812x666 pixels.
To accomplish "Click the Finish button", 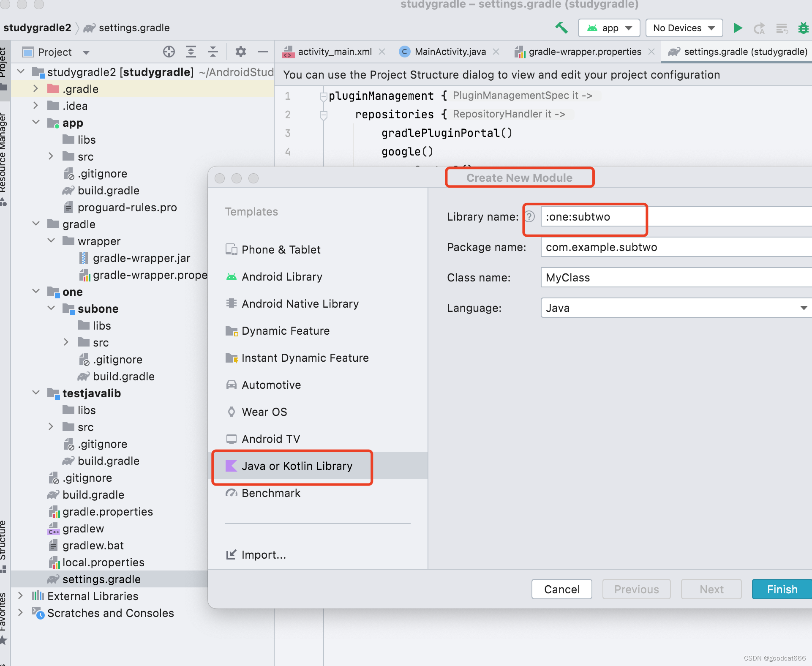I will click(782, 589).
